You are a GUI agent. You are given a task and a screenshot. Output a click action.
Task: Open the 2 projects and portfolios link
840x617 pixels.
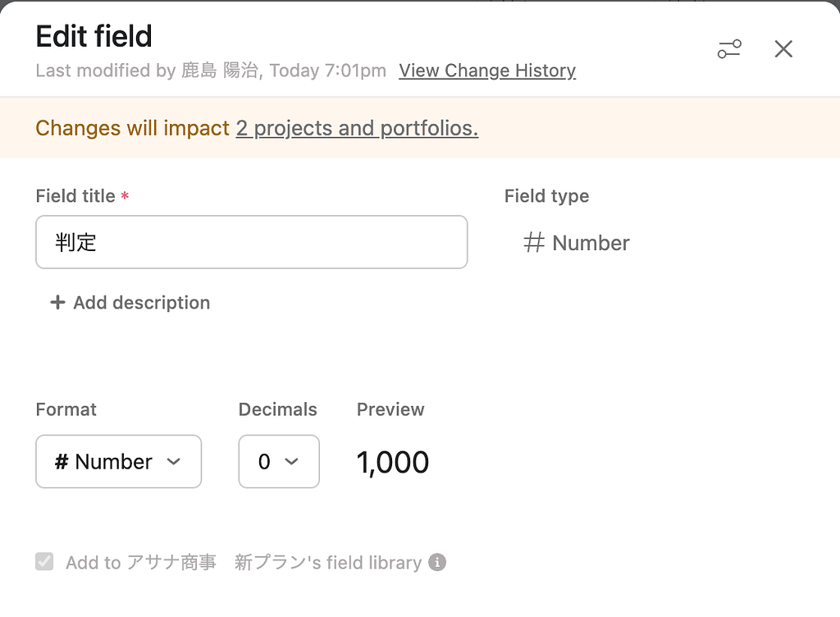tap(357, 128)
